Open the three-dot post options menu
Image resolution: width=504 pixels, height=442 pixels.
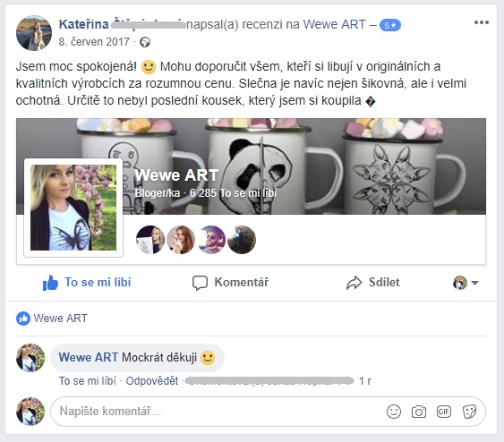[482, 22]
